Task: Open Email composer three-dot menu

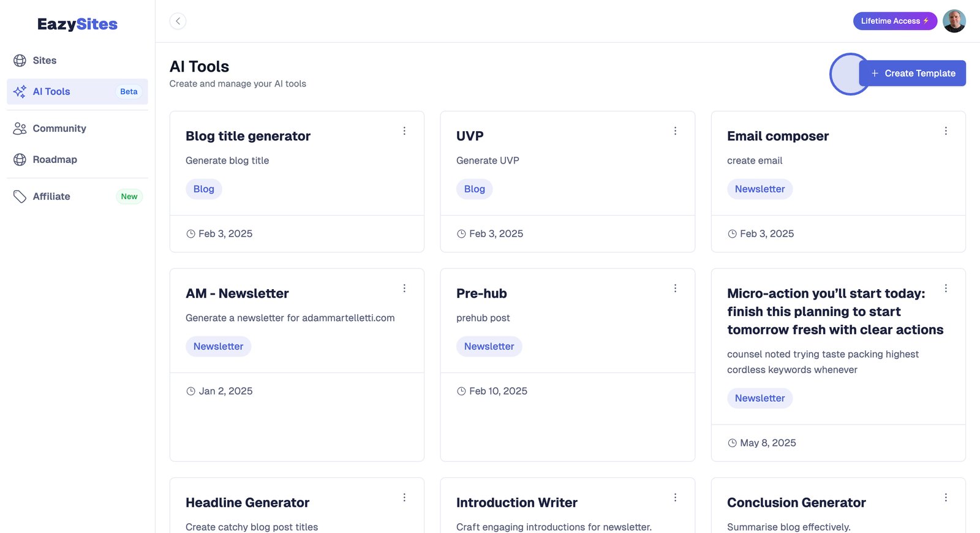Action: point(946,131)
